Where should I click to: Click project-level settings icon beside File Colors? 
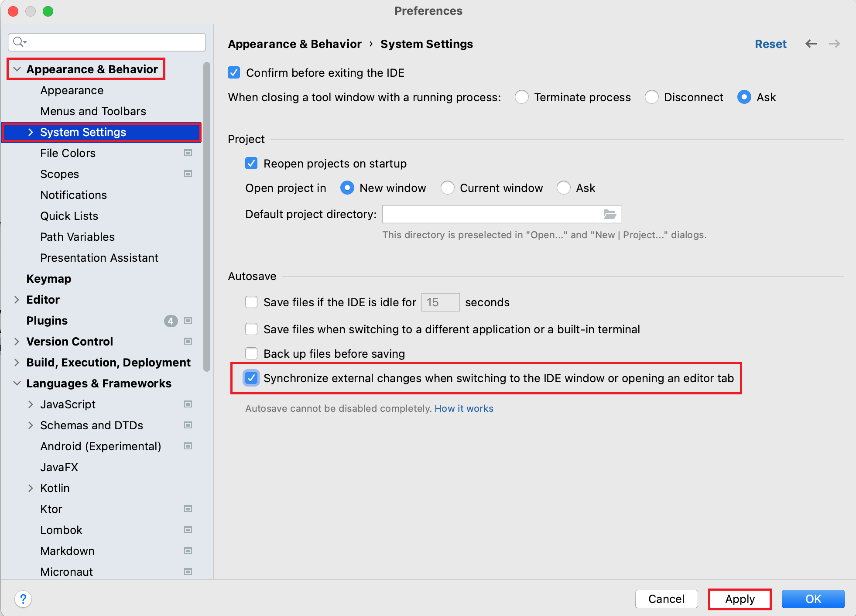pyautogui.click(x=188, y=153)
